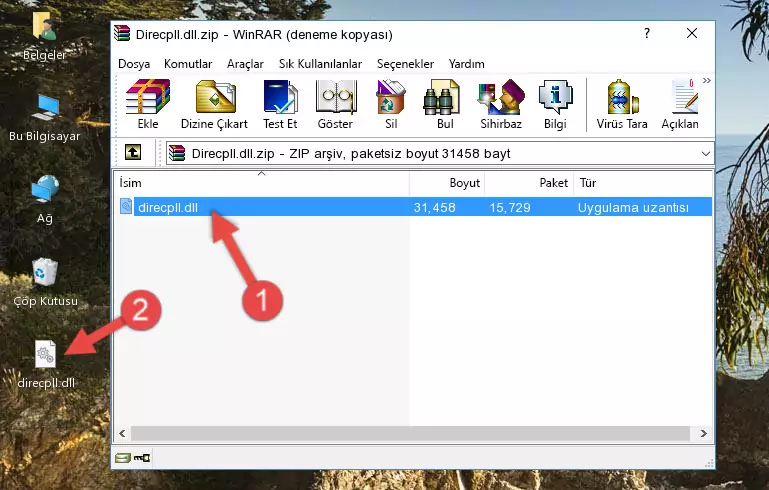Image resolution: width=769 pixels, height=490 pixels.
Task: Click the direcpll.dll file icon in list
Action: pos(126,206)
